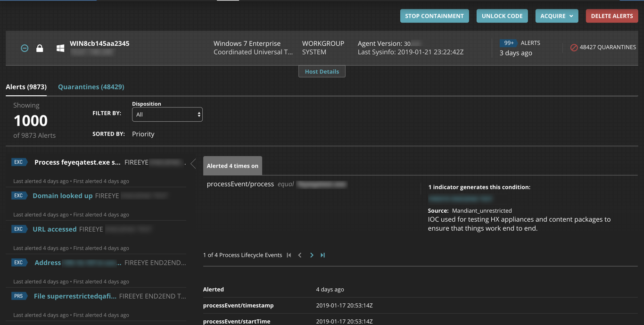The width and height of the screenshot is (644, 325).
Task: Select Process feyeqatest.exe alert row
Action: (96, 171)
